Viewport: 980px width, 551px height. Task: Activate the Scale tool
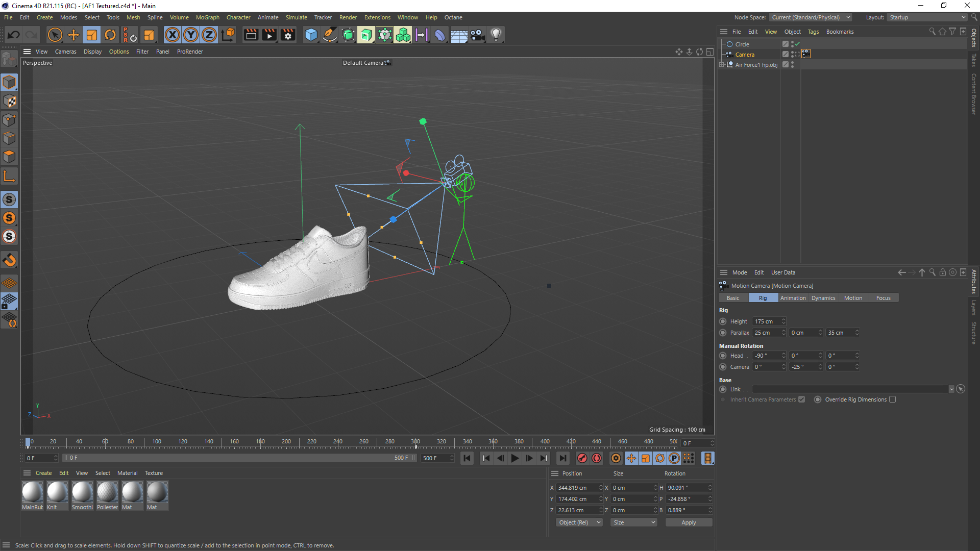tap(92, 35)
